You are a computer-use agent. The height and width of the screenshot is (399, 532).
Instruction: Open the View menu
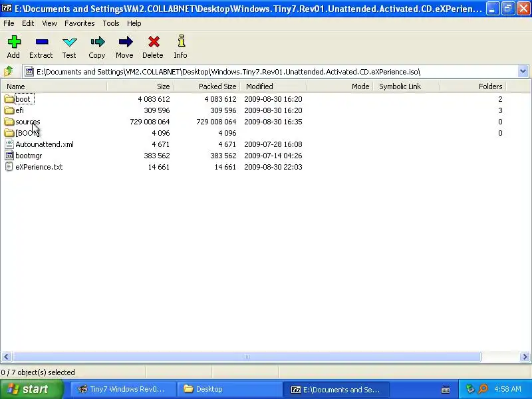49,23
